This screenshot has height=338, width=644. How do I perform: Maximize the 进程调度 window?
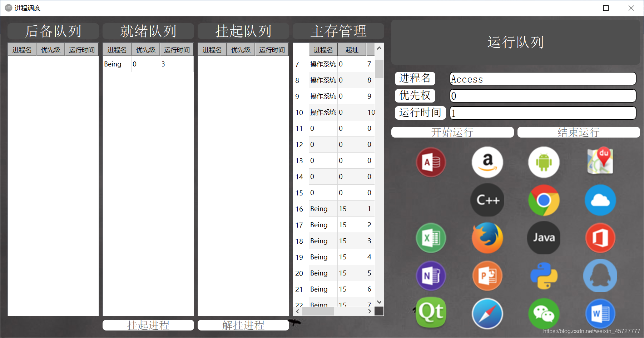pyautogui.click(x=606, y=8)
